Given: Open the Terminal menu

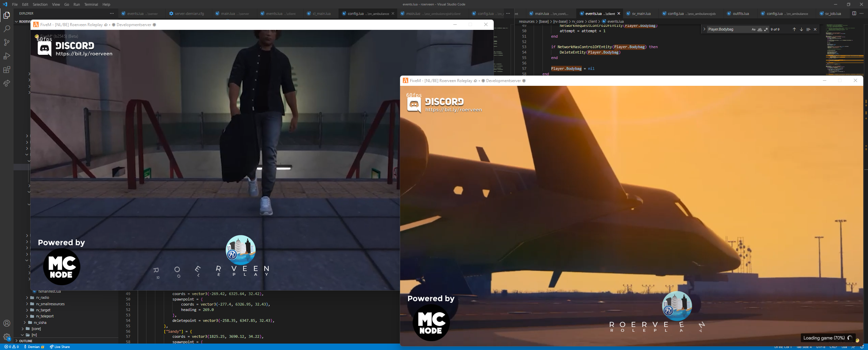Looking at the screenshot, I should tap(91, 4).
